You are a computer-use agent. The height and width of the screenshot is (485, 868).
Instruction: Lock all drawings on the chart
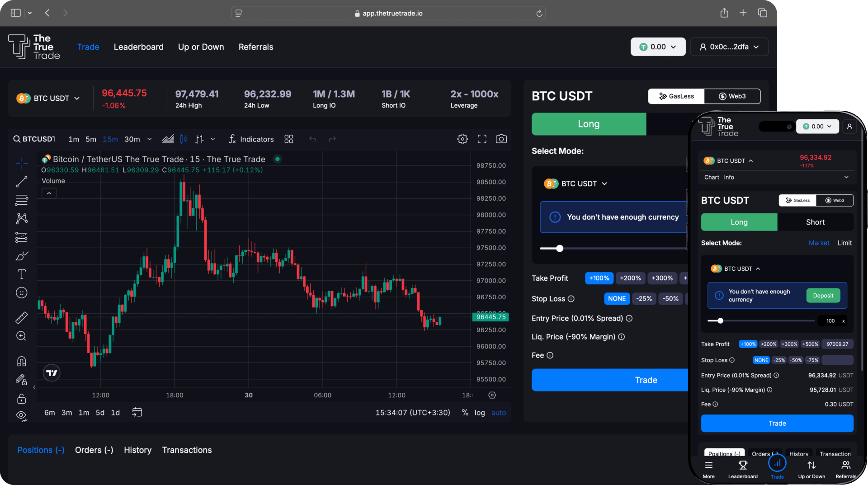tap(21, 399)
